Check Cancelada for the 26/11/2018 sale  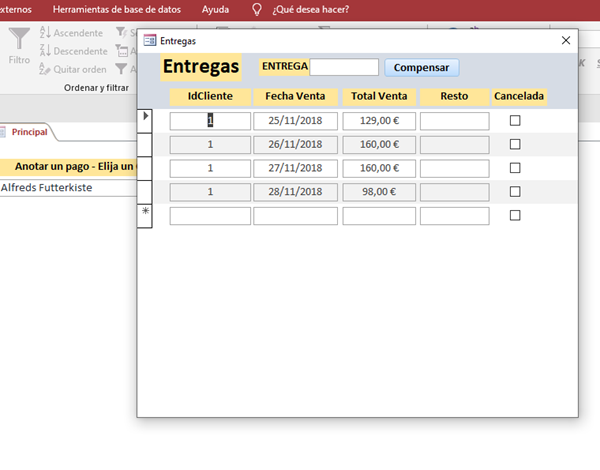[x=515, y=144]
